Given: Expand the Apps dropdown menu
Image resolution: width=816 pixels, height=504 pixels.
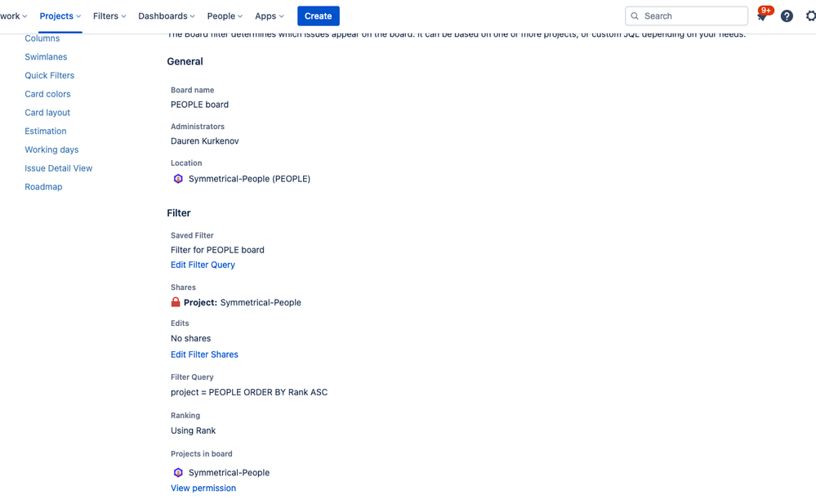Looking at the screenshot, I should coord(270,16).
